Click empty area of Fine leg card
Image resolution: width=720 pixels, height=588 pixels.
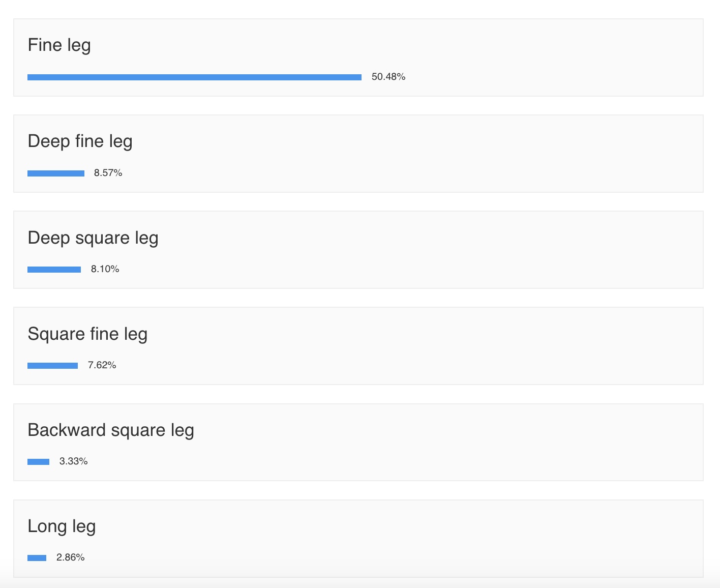[534, 56]
